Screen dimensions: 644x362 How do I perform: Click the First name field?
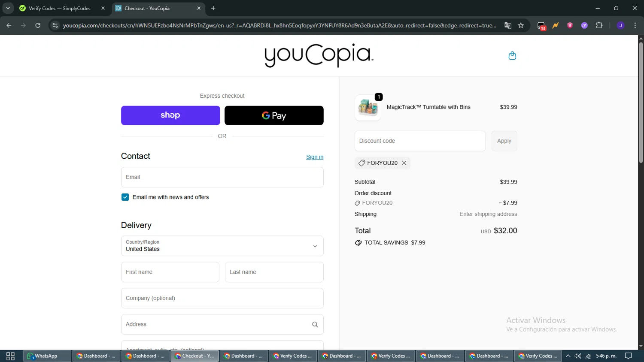tap(170, 272)
